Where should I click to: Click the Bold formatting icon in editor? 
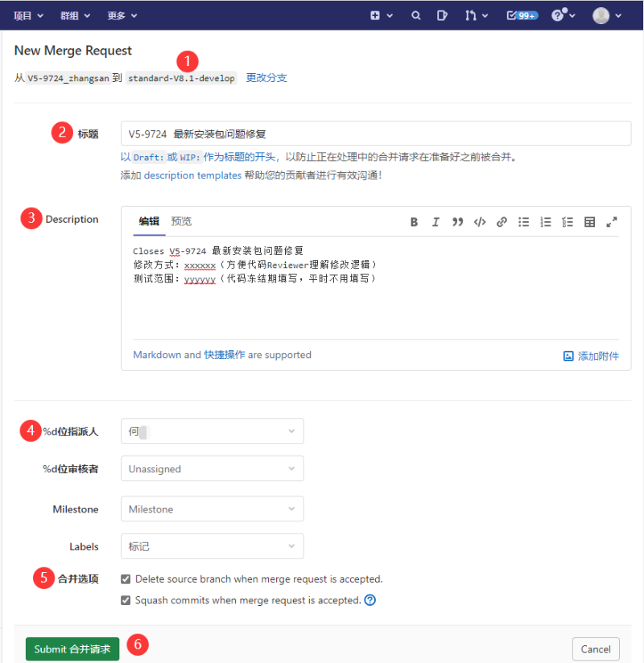(414, 222)
